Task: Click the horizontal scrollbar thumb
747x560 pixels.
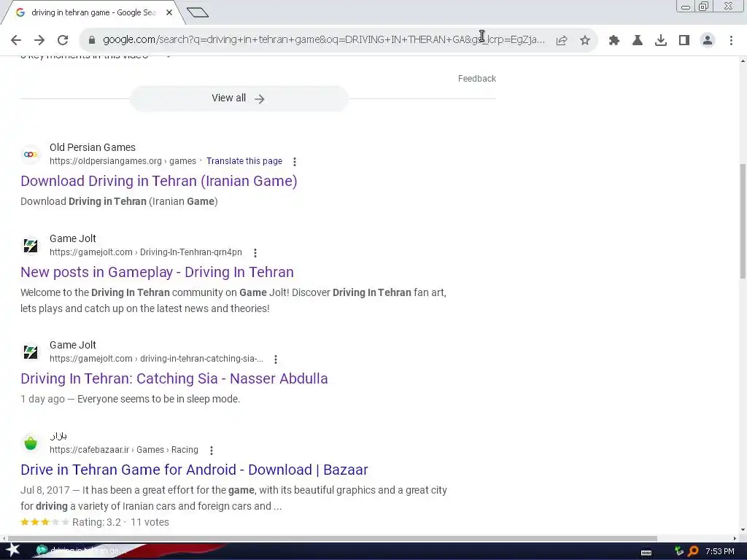Action: (x=333, y=539)
